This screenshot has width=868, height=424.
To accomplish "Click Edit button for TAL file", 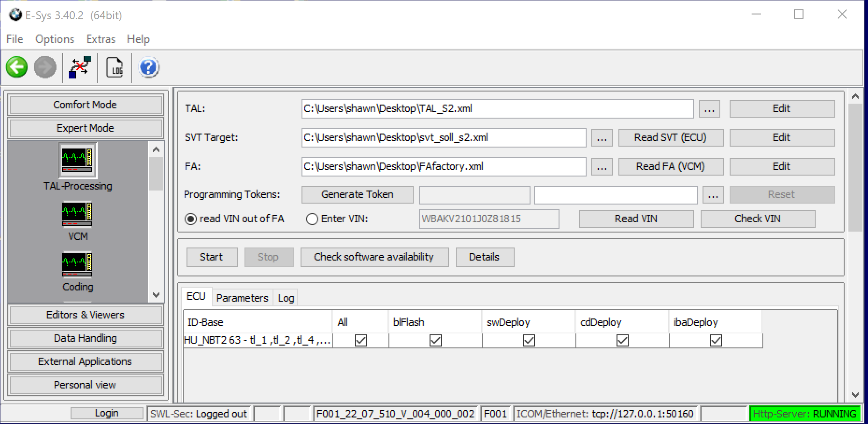I will 782,109.
